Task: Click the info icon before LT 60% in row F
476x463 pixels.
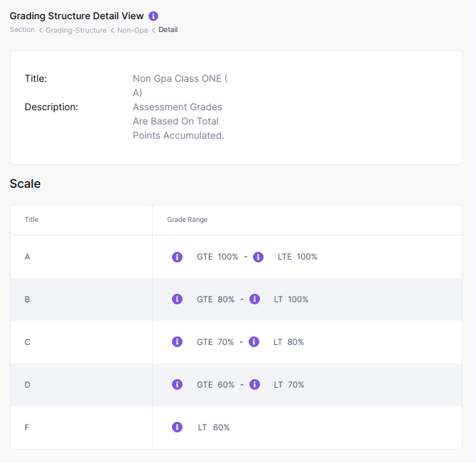Action: [x=178, y=427]
